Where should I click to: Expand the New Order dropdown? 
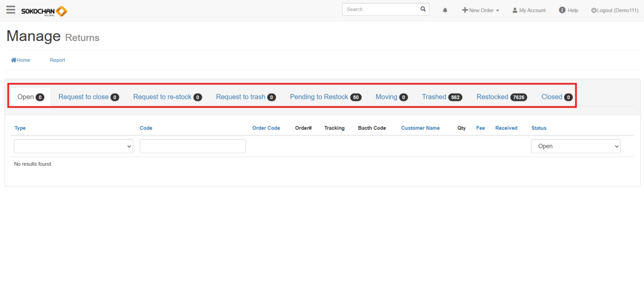(x=481, y=11)
